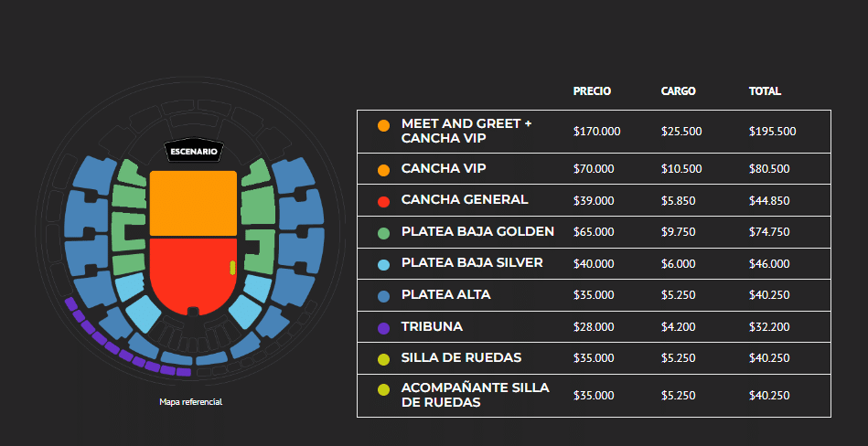Click the CARGO column header
The width and height of the screenshot is (868, 446).
[678, 91]
